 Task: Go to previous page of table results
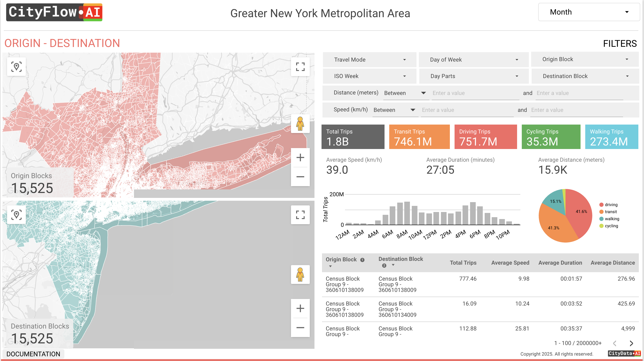tap(615, 343)
